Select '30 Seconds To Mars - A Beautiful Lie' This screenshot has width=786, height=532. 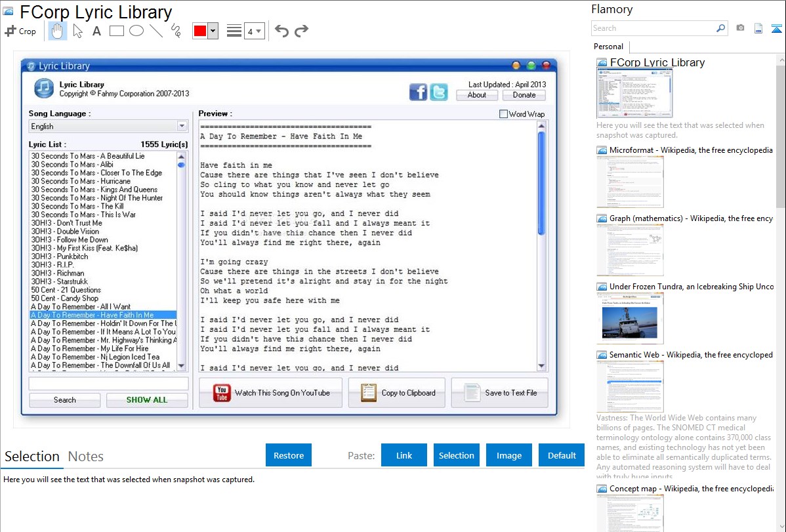[88, 156]
